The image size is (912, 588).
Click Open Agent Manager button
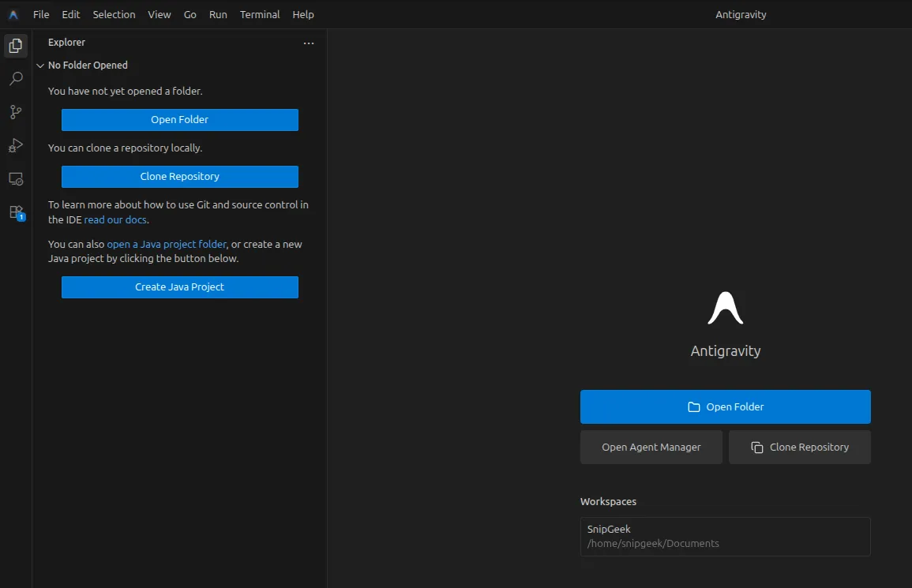(651, 448)
